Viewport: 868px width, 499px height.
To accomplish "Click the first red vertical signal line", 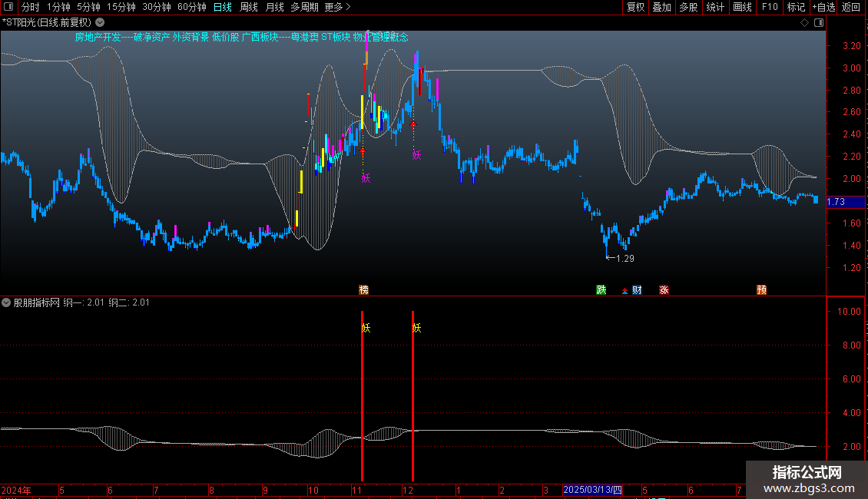I will (x=362, y=396).
